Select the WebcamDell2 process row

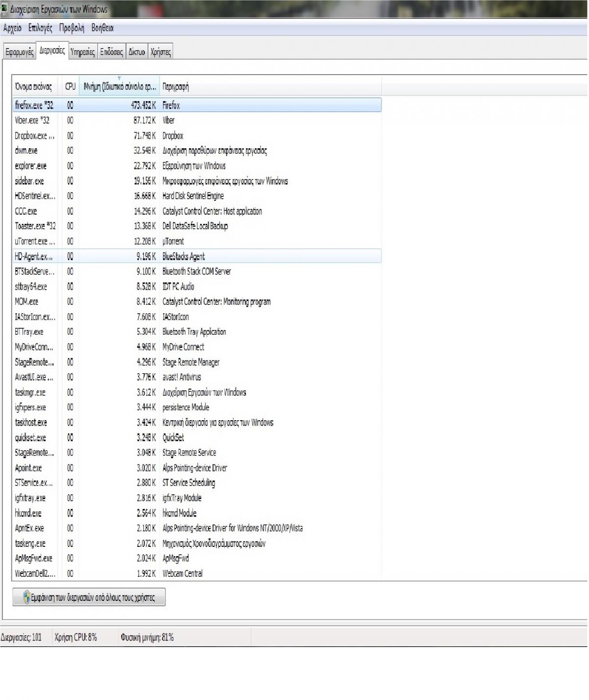197,573
